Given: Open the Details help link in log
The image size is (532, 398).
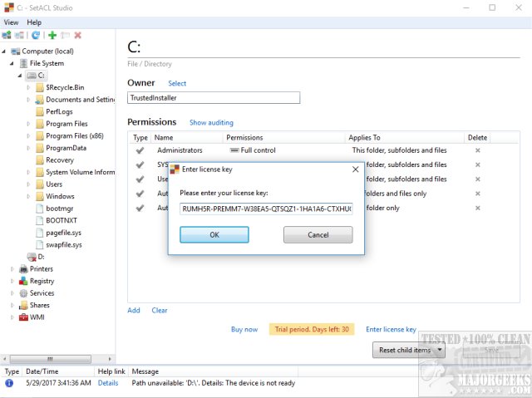Looking at the screenshot, I should [x=108, y=383].
